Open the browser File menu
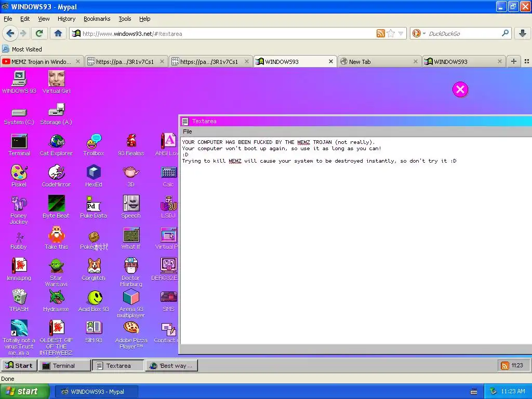The width and height of the screenshot is (532, 399). (x=8, y=19)
